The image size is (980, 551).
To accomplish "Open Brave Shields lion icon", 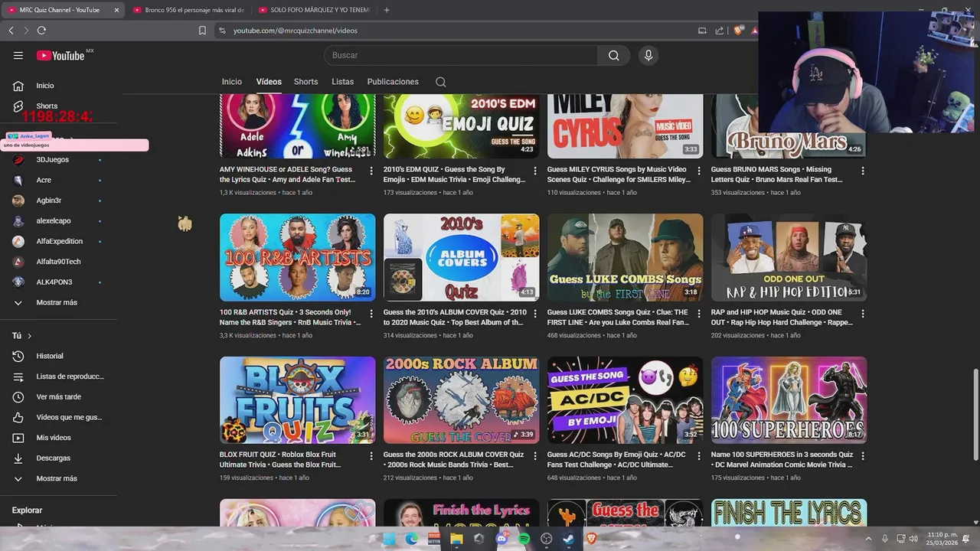I will pyautogui.click(x=738, y=31).
